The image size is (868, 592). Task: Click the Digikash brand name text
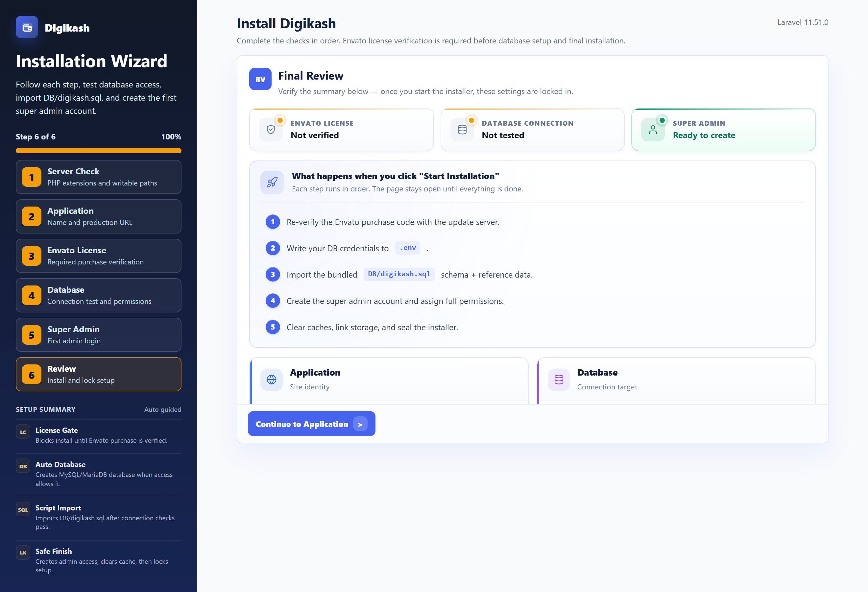pos(67,28)
